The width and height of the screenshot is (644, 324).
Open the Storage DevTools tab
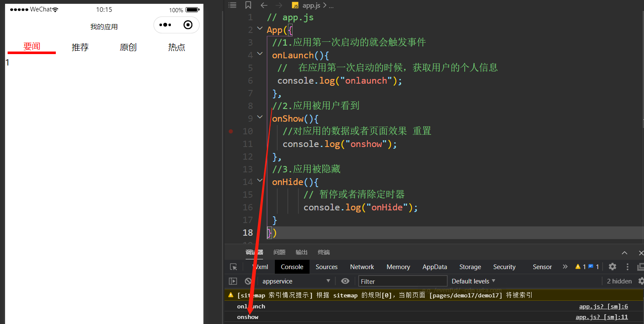pyautogui.click(x=470, y=267)
